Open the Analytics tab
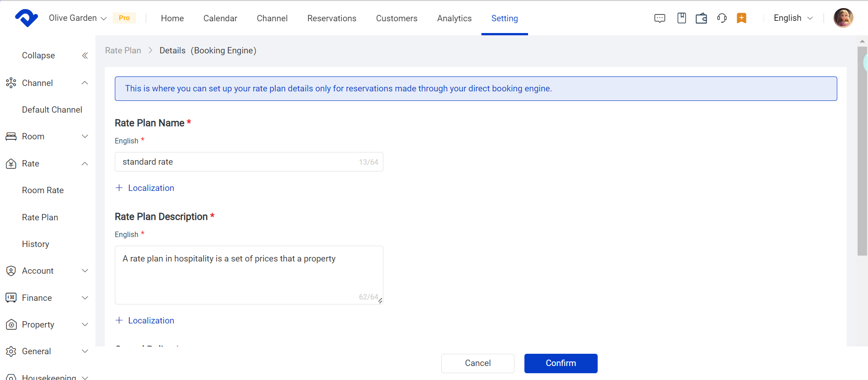The height and width of the screenshot is (380, 868). (x=454, y=19)
